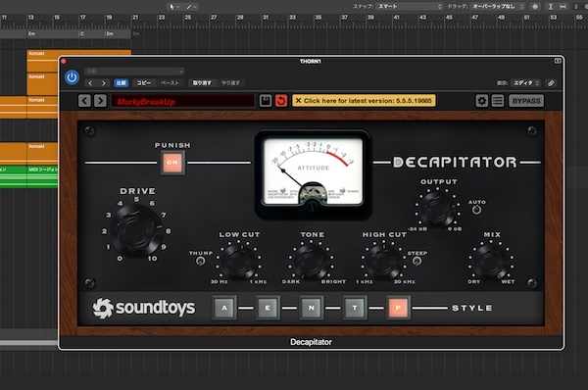This screenshot has height=390, width=588.
Task: Load next Decapitator preset
Action: (100, 101)
